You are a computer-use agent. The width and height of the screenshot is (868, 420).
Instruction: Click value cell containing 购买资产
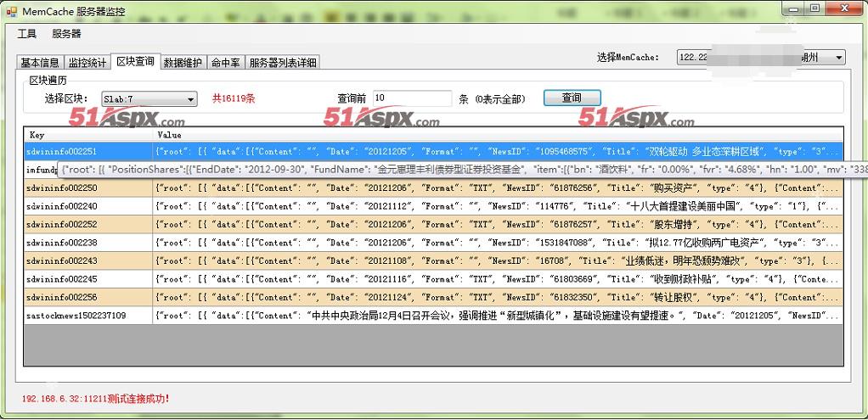498,188
